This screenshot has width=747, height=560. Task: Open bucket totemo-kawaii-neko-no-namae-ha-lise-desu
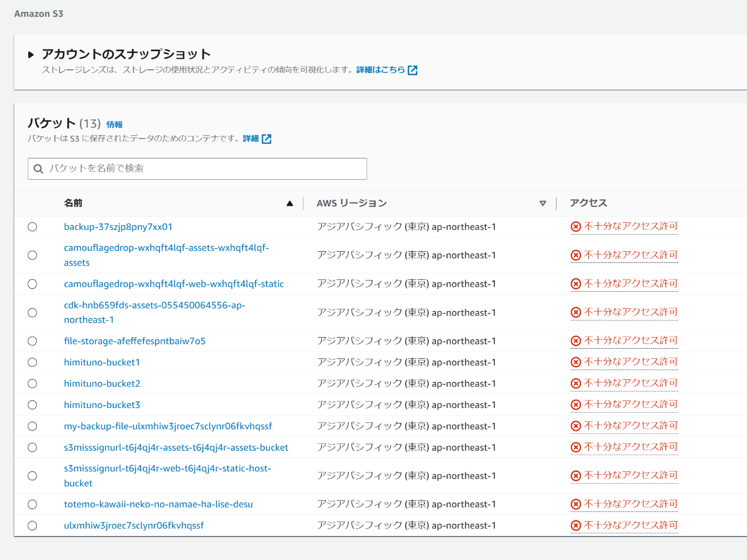point(158,504)
